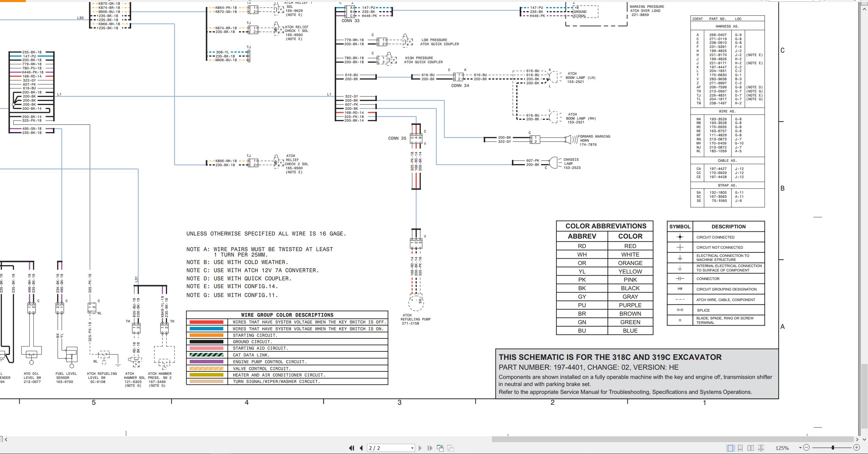Click the CAT DATA LINK legend row
Screen dimensions: 868x454
(287, 355)
